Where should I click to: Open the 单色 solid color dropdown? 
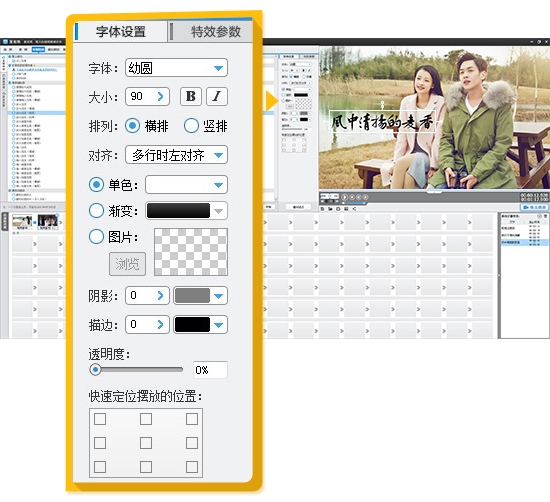186,185
